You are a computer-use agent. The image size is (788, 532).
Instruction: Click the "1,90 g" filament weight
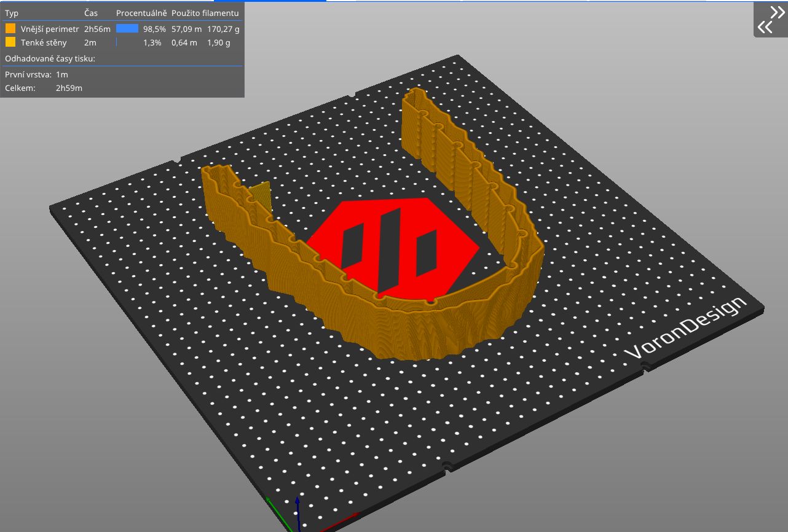(x=219, y=43)
